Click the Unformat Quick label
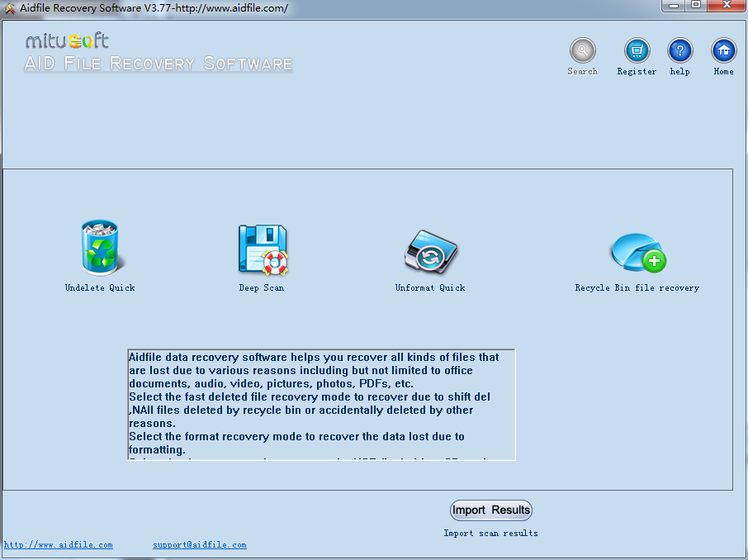 (430, 287)
